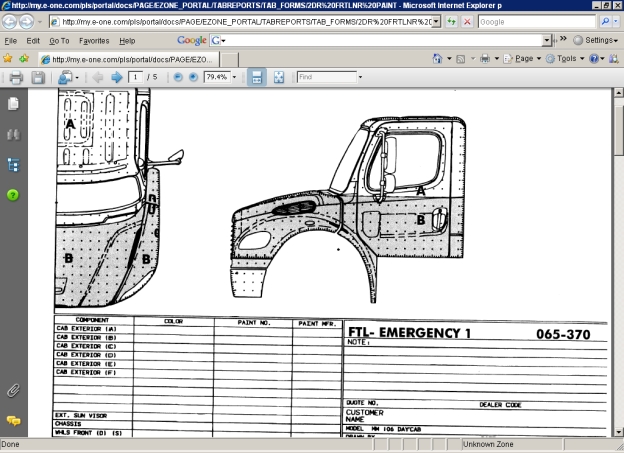Open the Print options dropdown arrow
624x453 pixels.
(x=497, y=59)
